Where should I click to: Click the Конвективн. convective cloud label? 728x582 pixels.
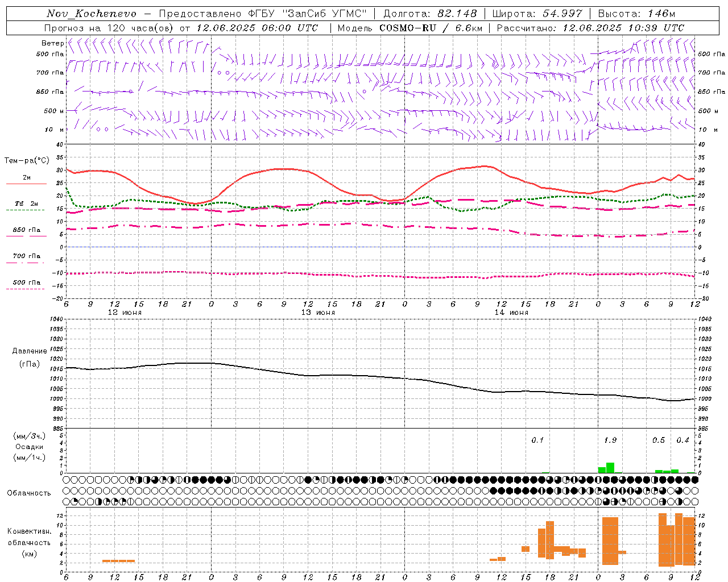tap(29, 531)
